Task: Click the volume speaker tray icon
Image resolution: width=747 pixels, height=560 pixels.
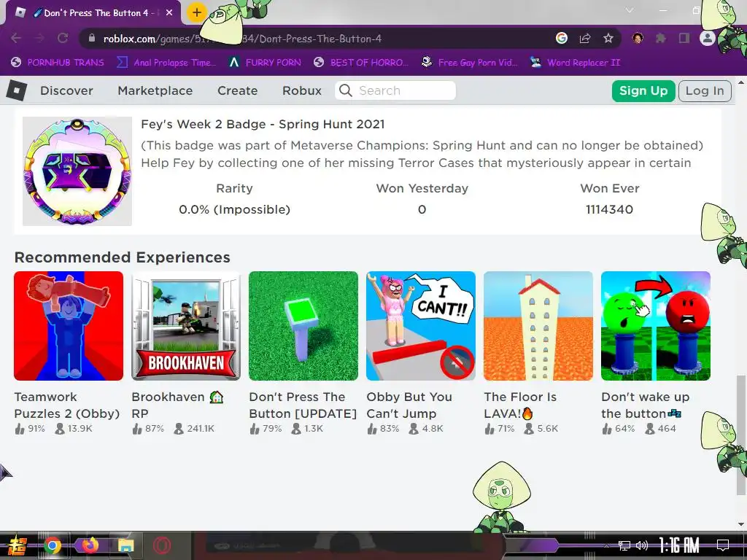Action: tap(642, 545)
